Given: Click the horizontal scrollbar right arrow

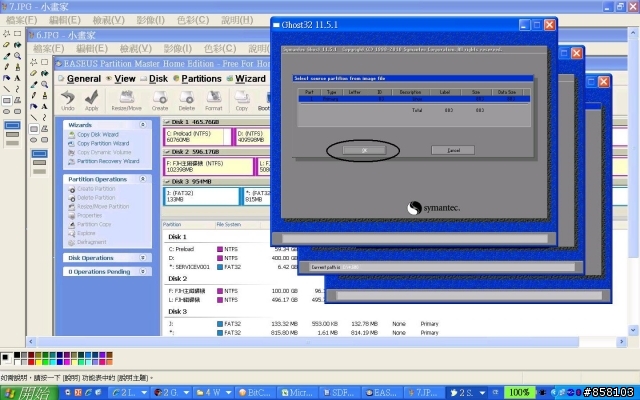Looking at the screenshot, I should coord(622,342).
